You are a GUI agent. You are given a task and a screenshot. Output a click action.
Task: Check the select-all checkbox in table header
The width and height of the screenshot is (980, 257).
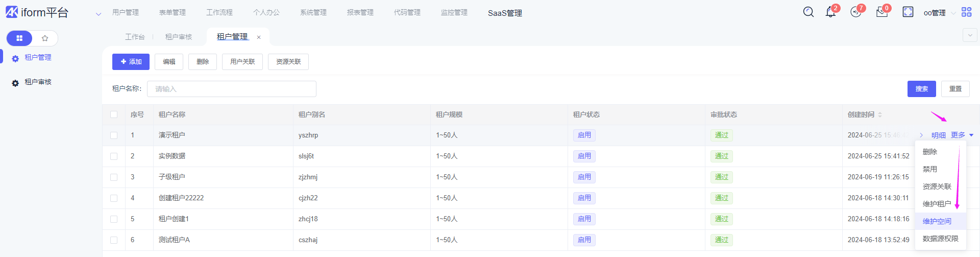pyautogui.click(x=114, y=114)
